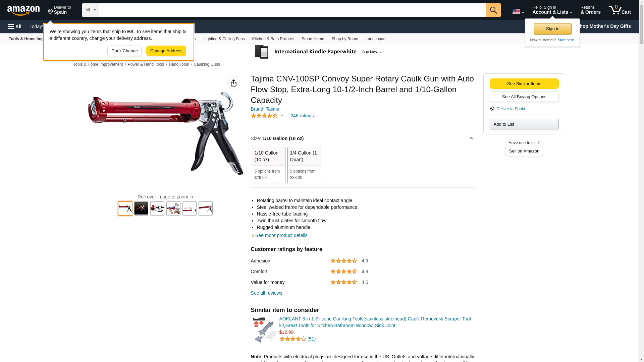Open the star rating breakdown popover
The image size is (644, 362).
[267, 116]
